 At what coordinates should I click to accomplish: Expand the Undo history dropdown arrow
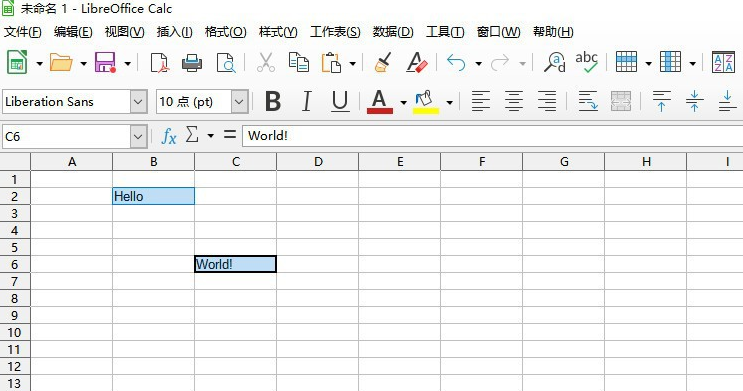click(x=478, y=63)
